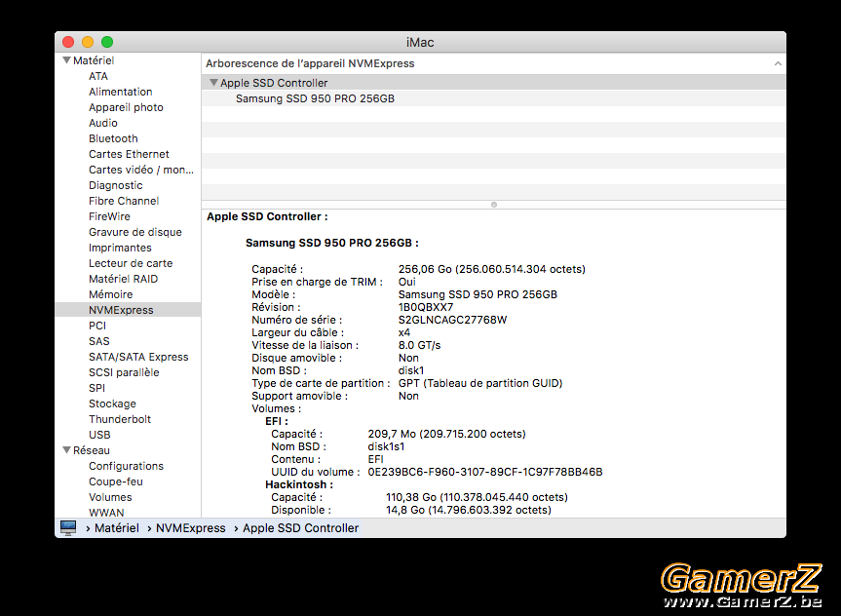This screenshot has height=616, width=841.
Task: Open the Bluetooth category
Action: point(113,137)
